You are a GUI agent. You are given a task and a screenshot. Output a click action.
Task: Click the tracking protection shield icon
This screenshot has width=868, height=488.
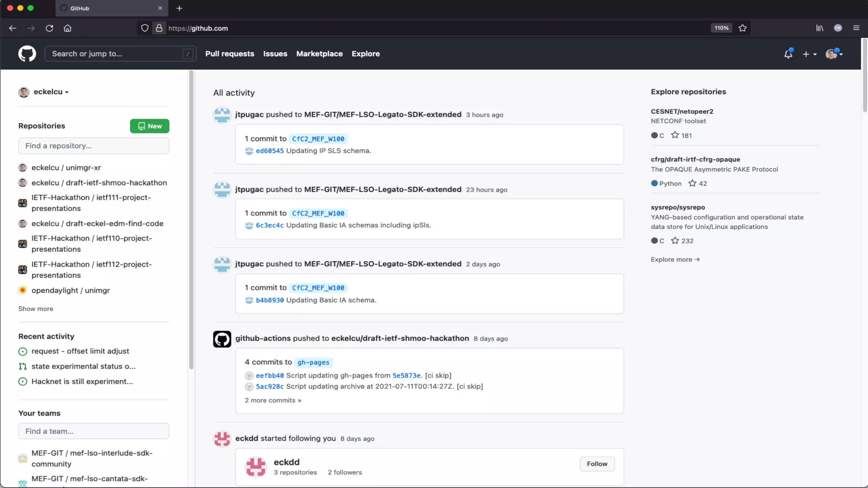145,28
